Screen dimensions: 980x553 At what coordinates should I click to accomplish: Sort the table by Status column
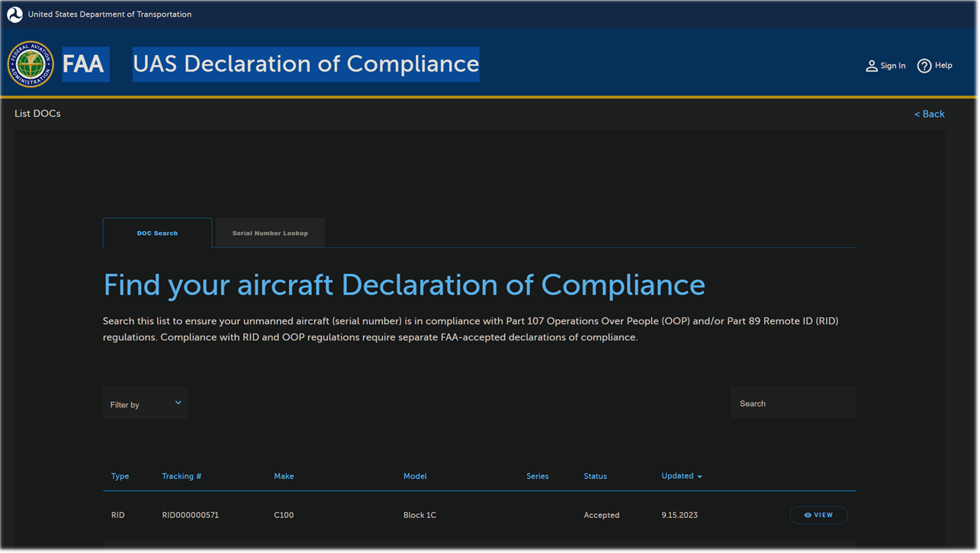click(595, 476)
